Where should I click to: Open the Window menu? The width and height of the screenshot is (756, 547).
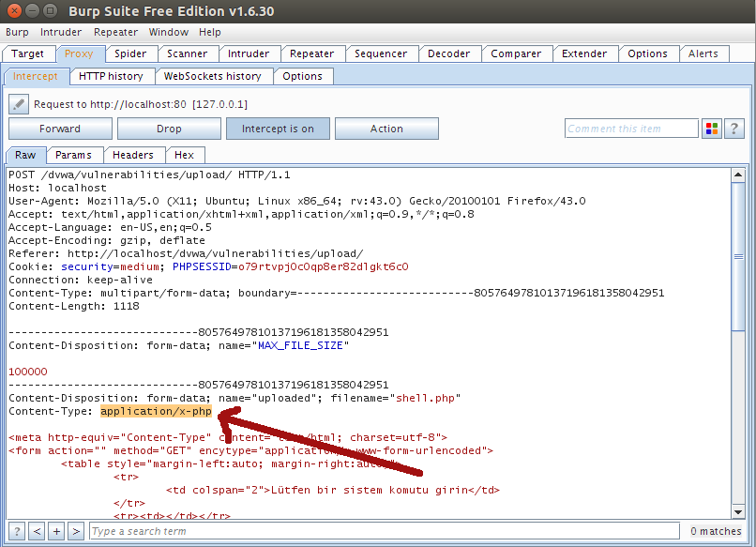tap(168, 32)
